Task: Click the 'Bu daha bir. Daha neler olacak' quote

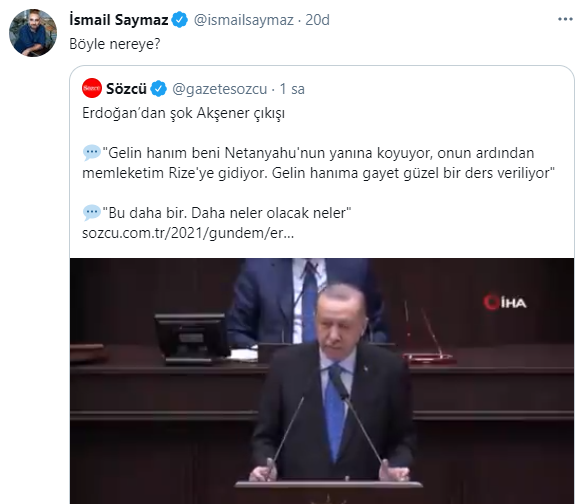Action: pyautogui.click(x=227, y=213)
